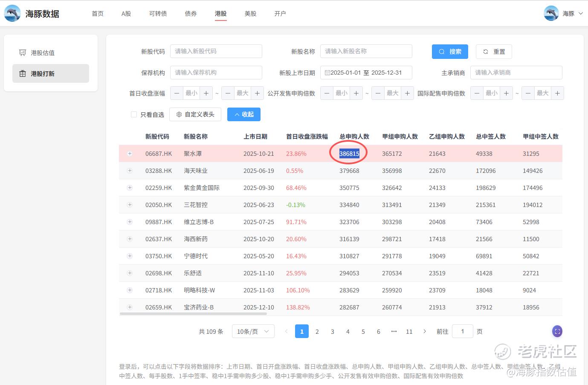Screen dimensions: 588x385
Task: Open the 自定义表头 settings button
Action: click(195, 114)
